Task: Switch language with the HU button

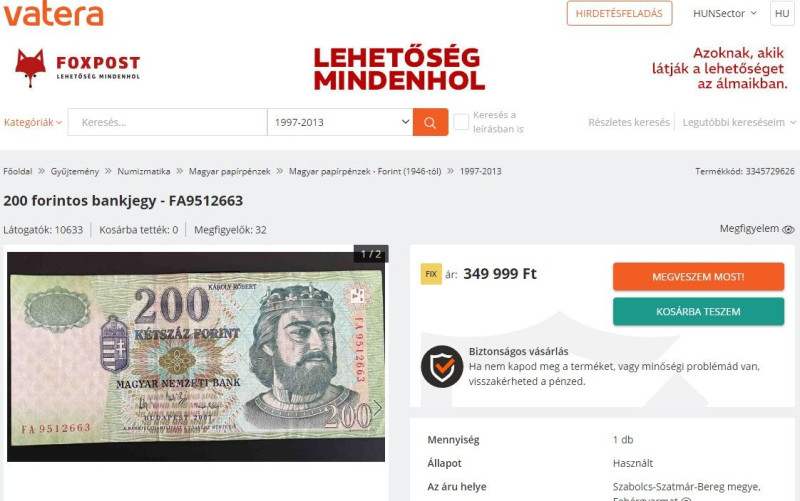Action: tap(782, 14)
